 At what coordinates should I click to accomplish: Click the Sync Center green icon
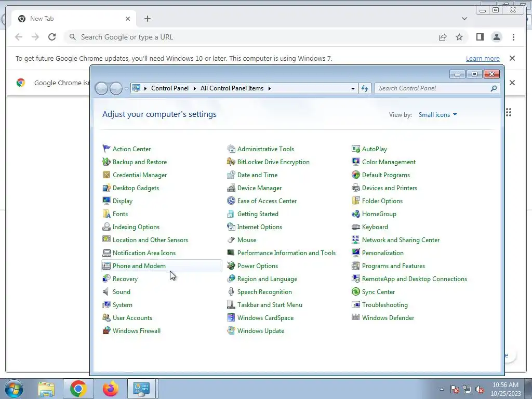tap(355, 292)
